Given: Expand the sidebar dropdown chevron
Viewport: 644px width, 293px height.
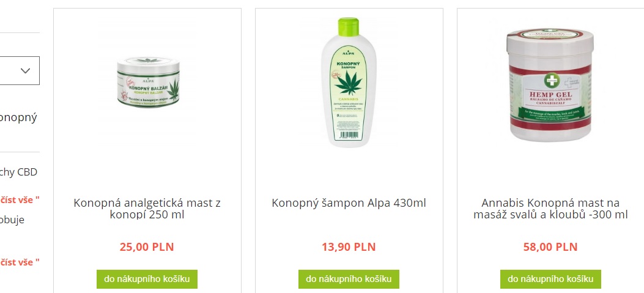Looking at the screenshot, I should click(26, 71).
